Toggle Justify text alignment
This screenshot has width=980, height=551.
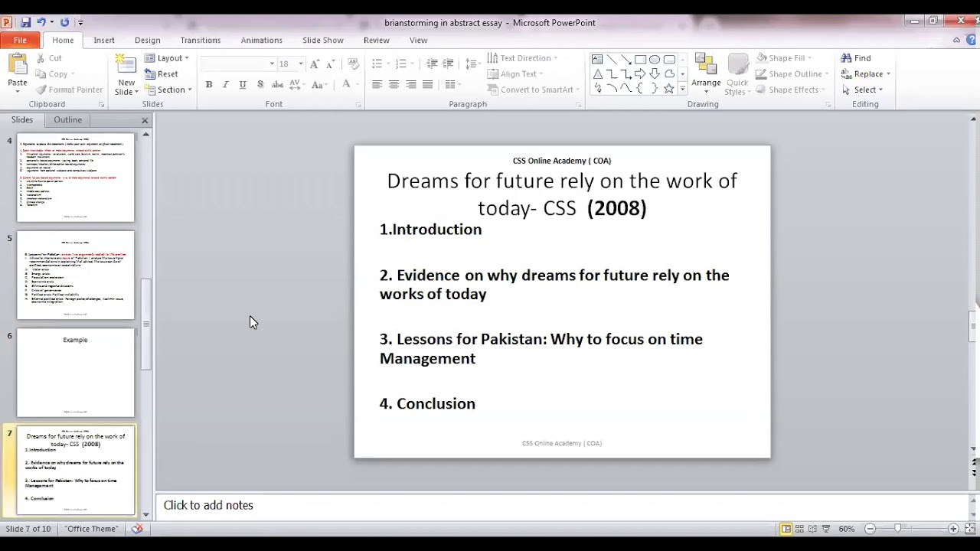tap(428, 84)
